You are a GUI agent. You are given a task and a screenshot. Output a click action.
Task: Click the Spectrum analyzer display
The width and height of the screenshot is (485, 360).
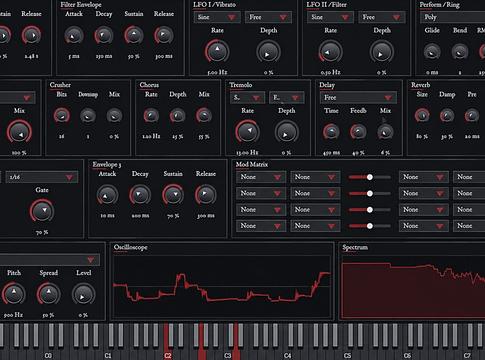pos(413,288)
